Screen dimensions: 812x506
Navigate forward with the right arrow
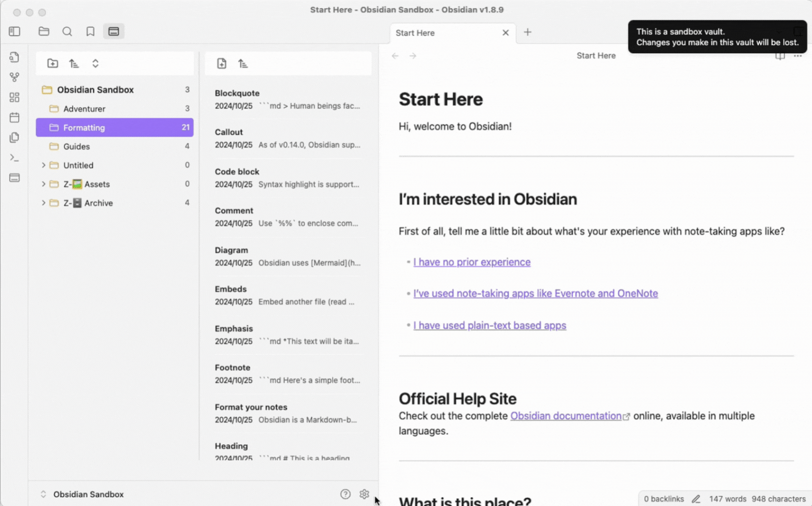(413, 56)
